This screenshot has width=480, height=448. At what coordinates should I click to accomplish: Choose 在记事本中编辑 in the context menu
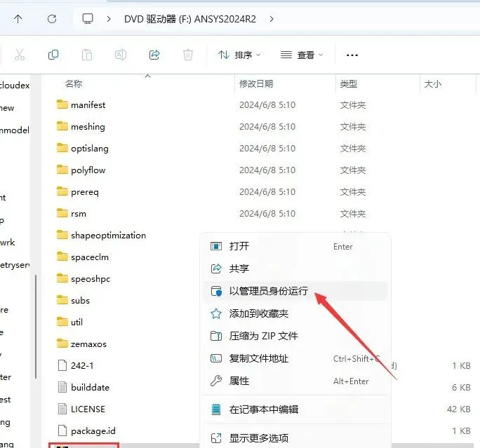(x=295, y=409)
